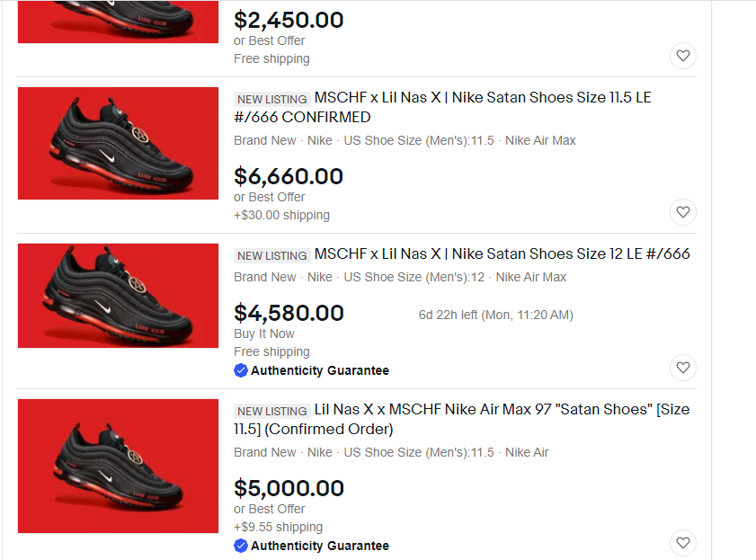View shoe thumbnail for the $6,660.00 listing
756x560 pixels.
(118, 143)
